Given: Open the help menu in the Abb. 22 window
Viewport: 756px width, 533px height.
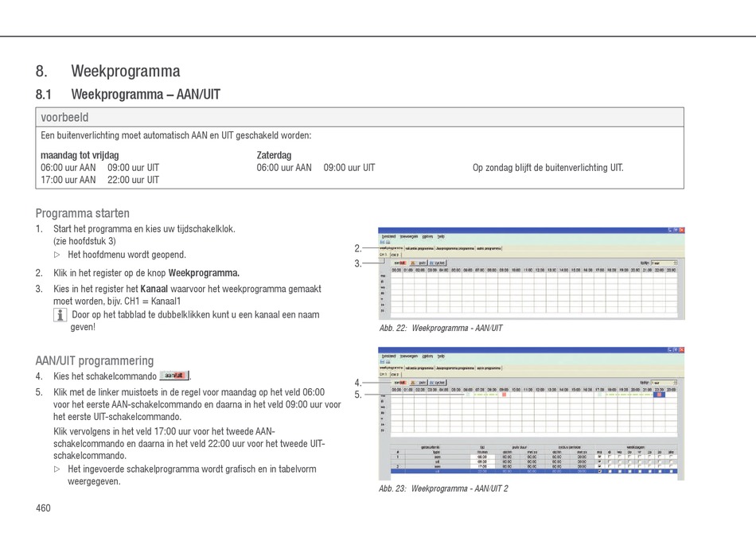Looking at the screenshot, I should (441, 236).
